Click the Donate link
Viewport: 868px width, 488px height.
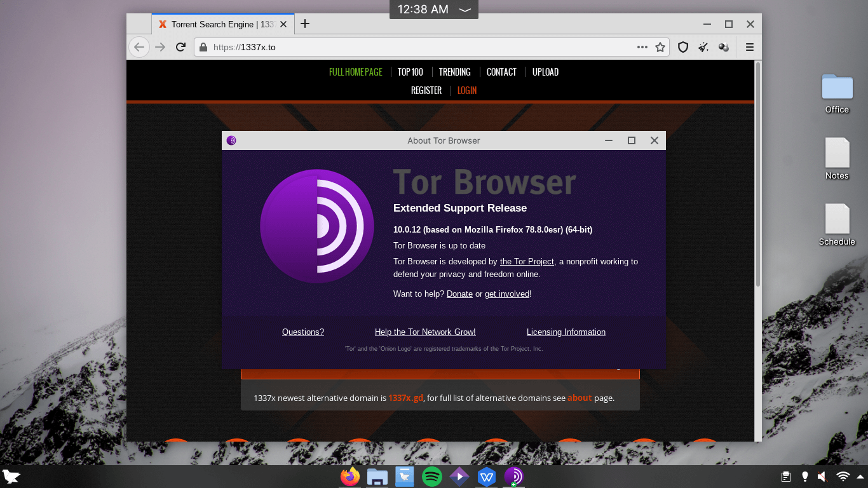(459, 294)
